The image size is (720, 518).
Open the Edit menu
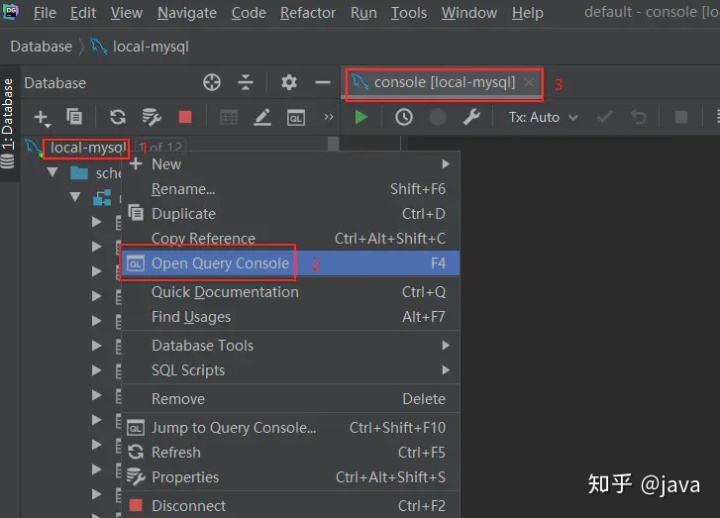[x=83, y=13]
